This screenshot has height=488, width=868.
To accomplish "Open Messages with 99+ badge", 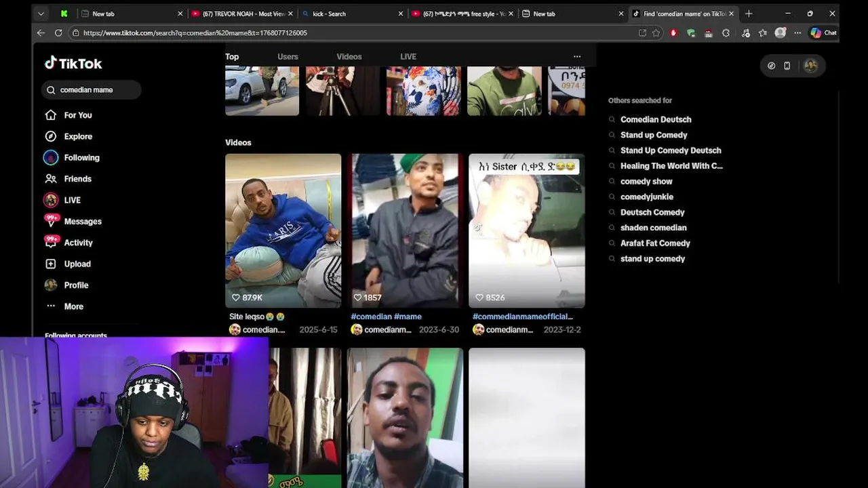I will click(73, 221).
